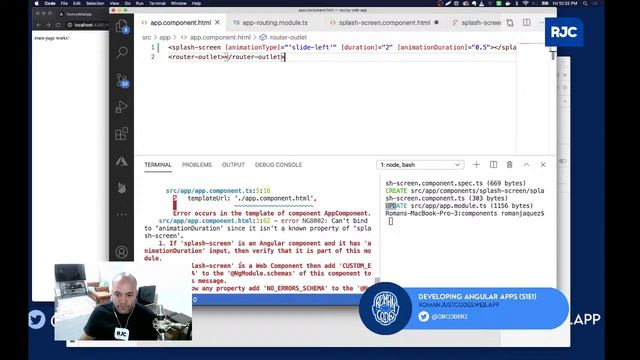640x360 pixels.
Task: Open the PROBLEMS panel tab
Action: coord(197,165)
